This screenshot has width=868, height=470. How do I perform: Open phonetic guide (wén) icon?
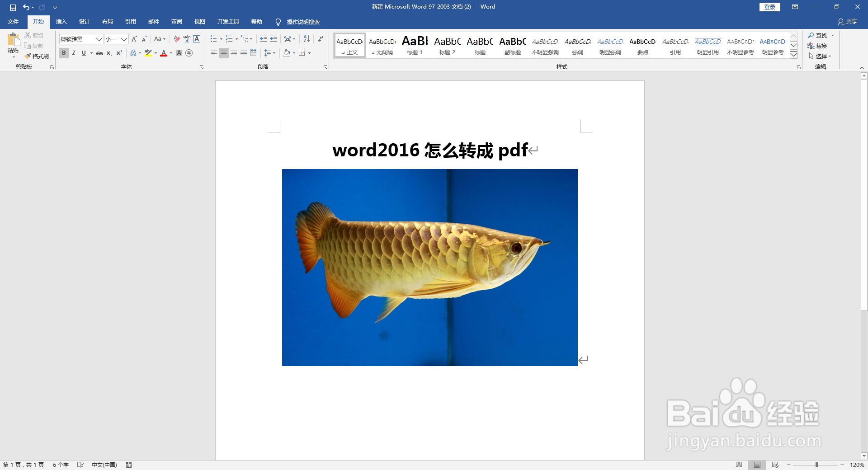187,39
